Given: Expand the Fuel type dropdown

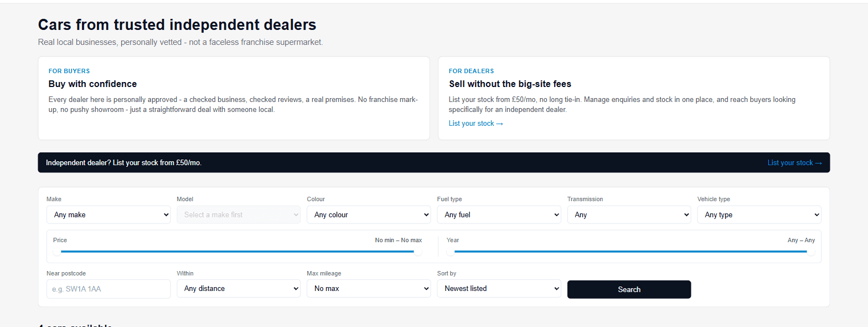Looking at the screenshot, I should (499, 214).
